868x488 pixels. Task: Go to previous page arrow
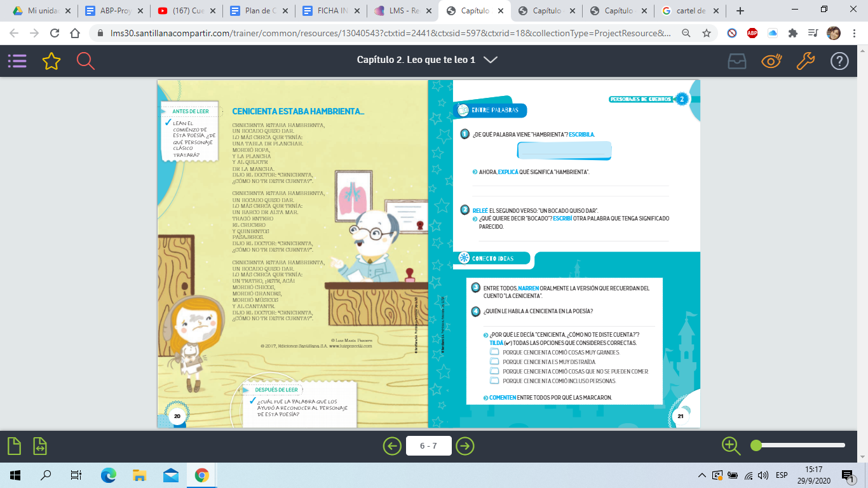click(392, 446)
